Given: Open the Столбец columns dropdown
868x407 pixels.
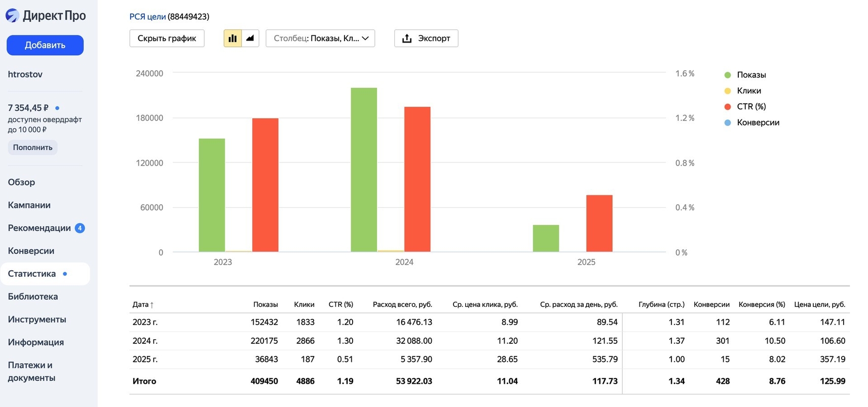Looking at the screenshot, I should (x=320, y=38).
